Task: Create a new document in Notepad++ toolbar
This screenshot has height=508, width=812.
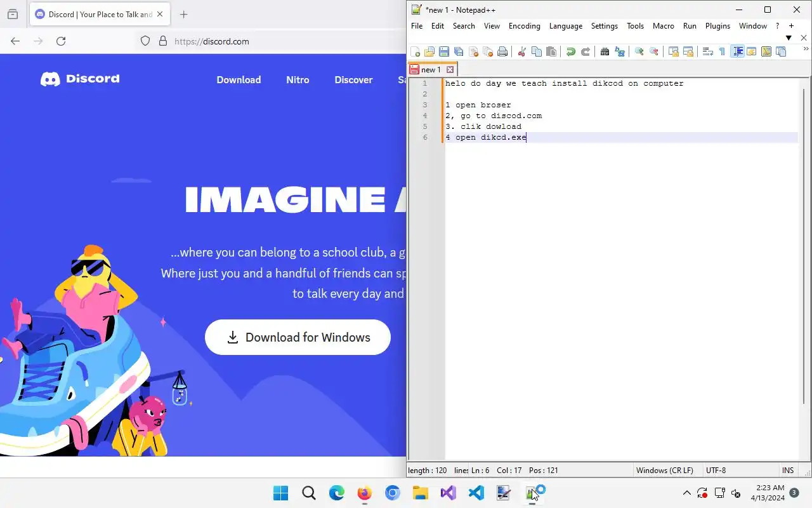Action: coord(415,52)
